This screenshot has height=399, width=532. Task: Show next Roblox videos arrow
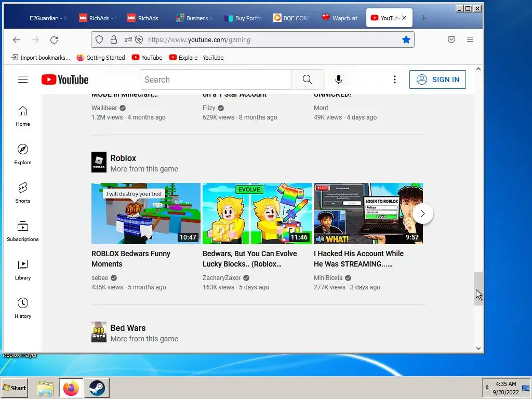point(423,214)
